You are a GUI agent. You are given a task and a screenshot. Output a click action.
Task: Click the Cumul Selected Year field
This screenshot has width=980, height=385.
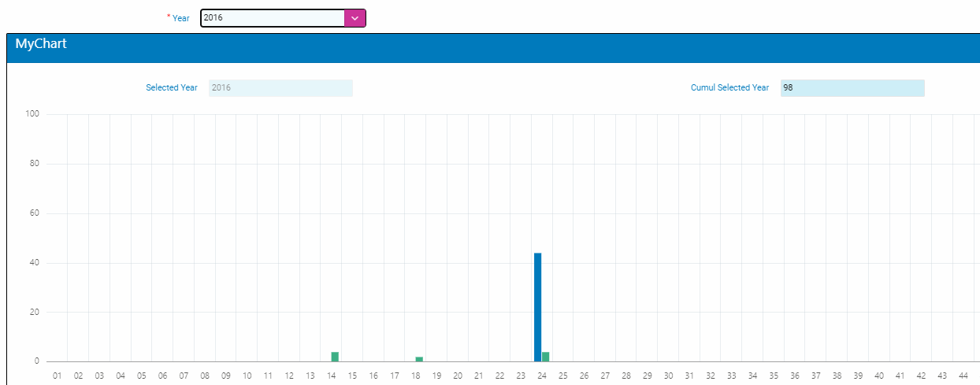click(x=852, y=88)
